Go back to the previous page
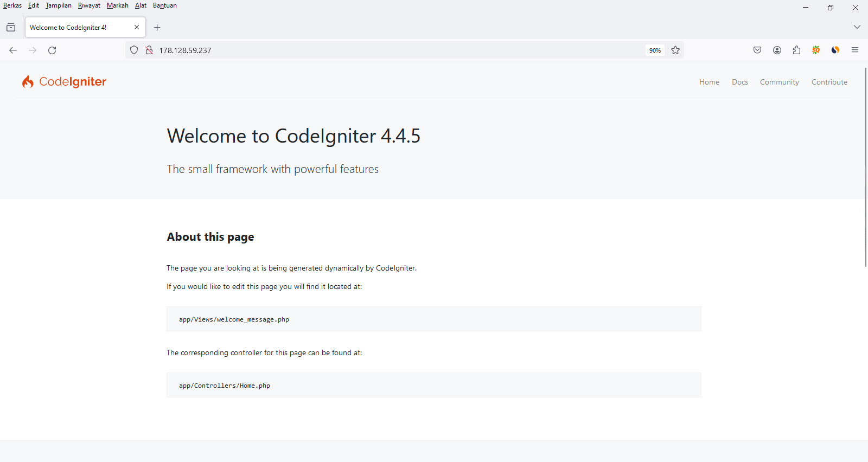 13,50
